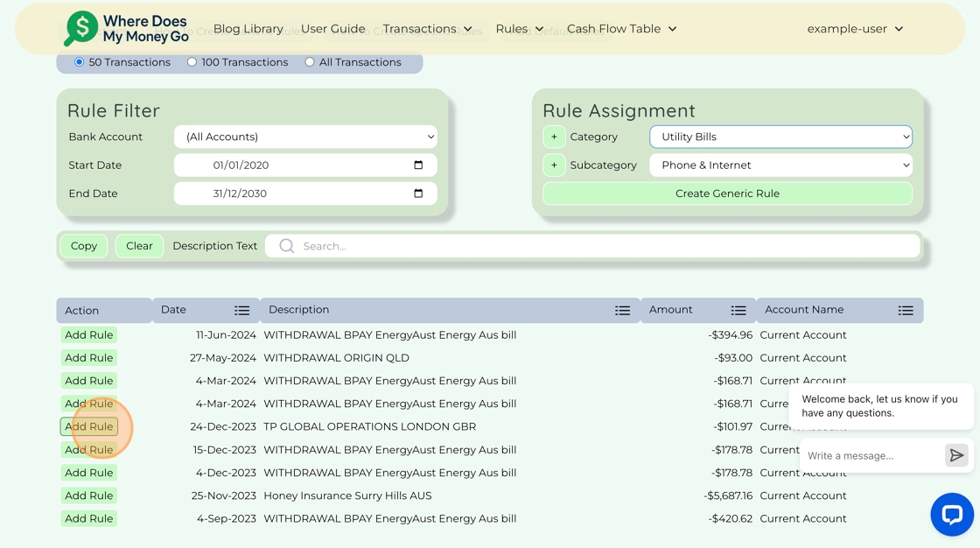Viewport: 980px width, 548px height.
Task: Open the Subcategory dropdown showing Phone & Internet
Action: (x=780, y=165)
